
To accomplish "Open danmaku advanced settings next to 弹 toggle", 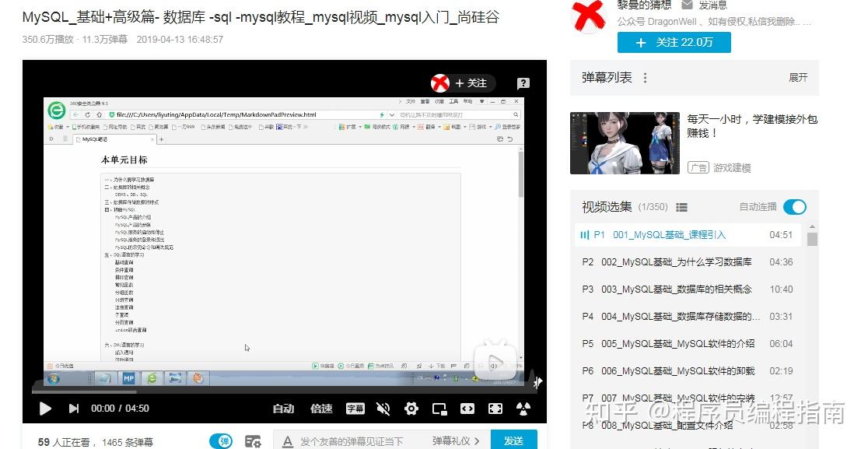I will point(252,440).
